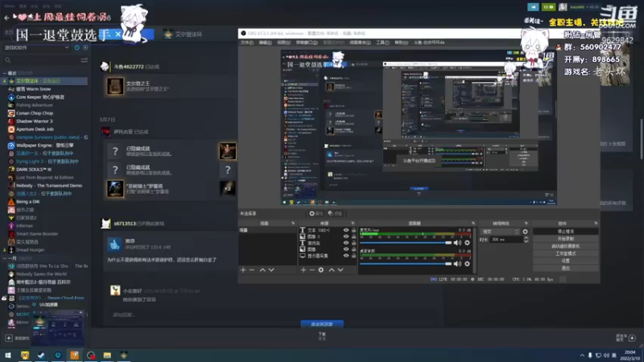Screen dimensions: 644x362
Task: Open Windows Start menu
Action: pos(8,355)
